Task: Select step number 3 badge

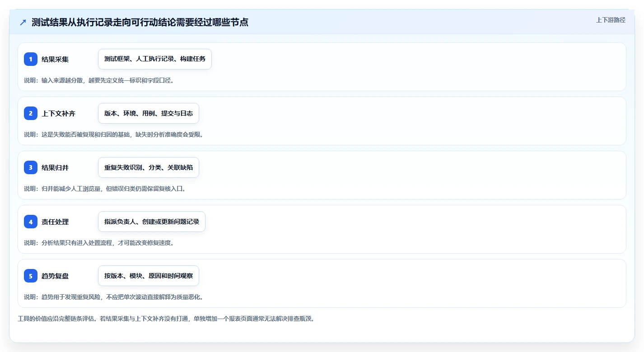Action: coord(31,167)
